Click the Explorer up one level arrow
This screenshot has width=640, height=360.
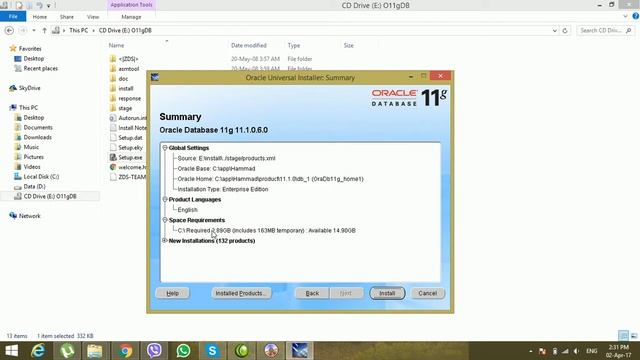(x=44, y=31)
